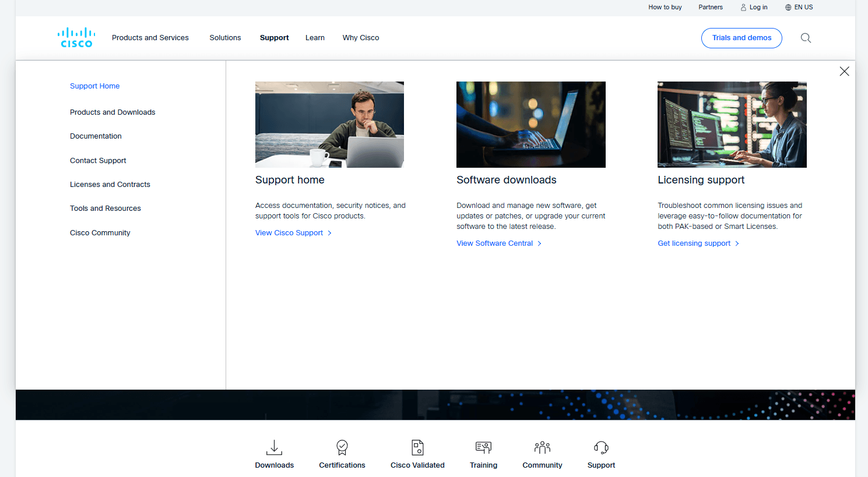Open the Solutions menu
The height and width of the screenshot is (477, 868).
click(x=225, y=38)
